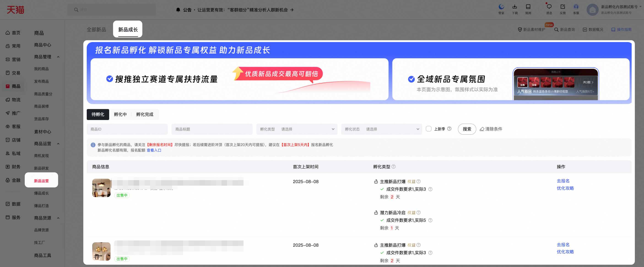This screenshot has height=267, width=644.
Task: Tick the 上新季 checkbox
Action: tap(428, 129)
